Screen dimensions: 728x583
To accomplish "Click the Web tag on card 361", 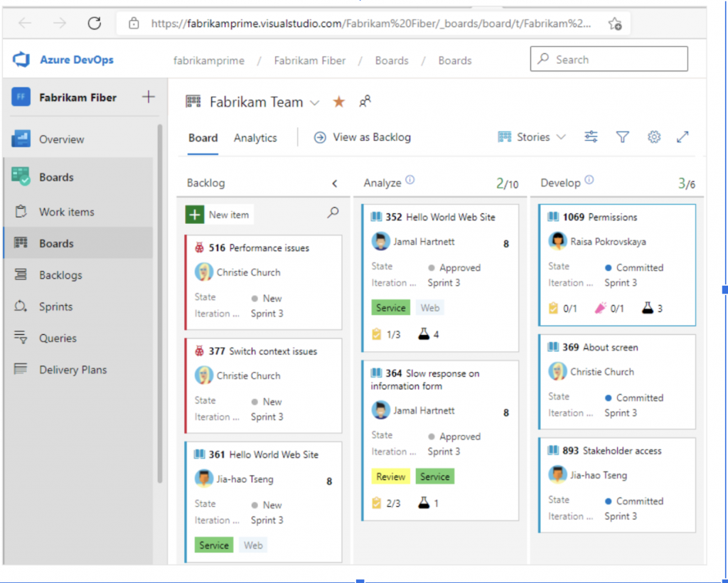I will pos(253,545).
